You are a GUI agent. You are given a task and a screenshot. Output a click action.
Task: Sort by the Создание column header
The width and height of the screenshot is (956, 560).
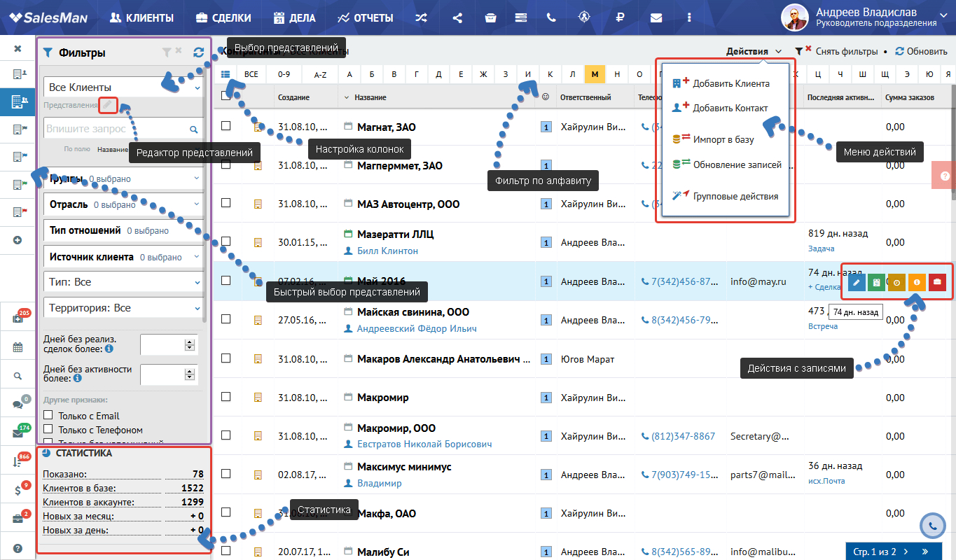[293, 97]
